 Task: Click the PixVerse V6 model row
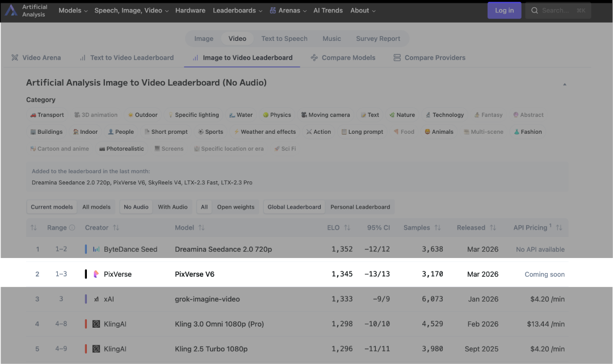click(x=194, y=274)
